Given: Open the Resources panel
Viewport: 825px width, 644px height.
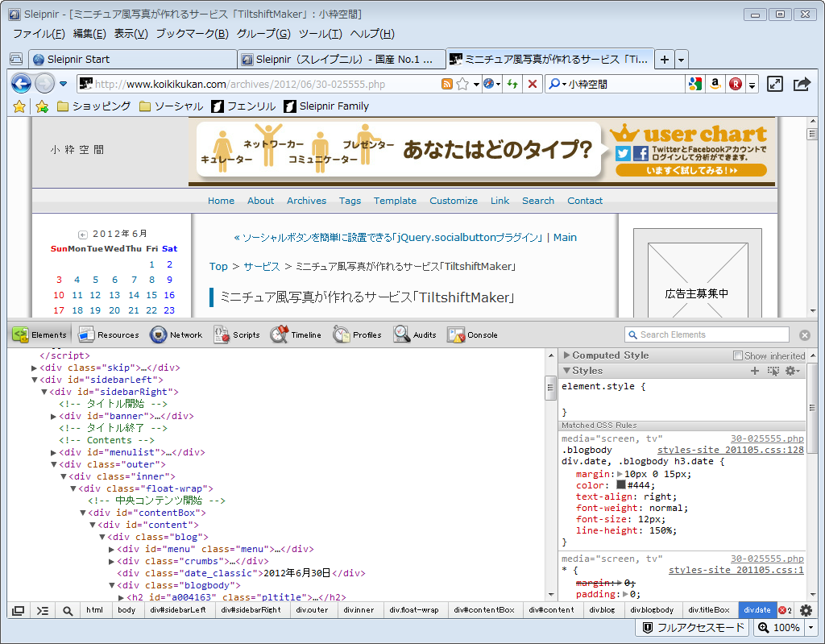Looking at the screenshot, I should [x=109, y=335].
